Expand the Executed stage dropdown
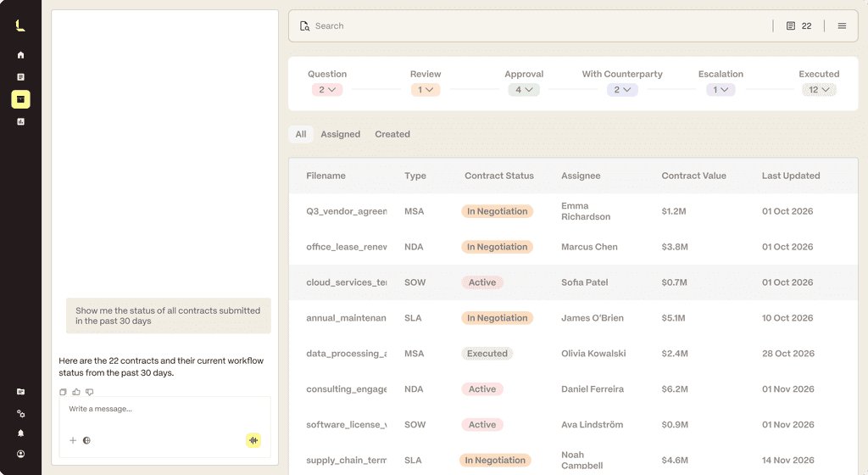This screenshot has height=475, width=868. [x=819, y=90]
